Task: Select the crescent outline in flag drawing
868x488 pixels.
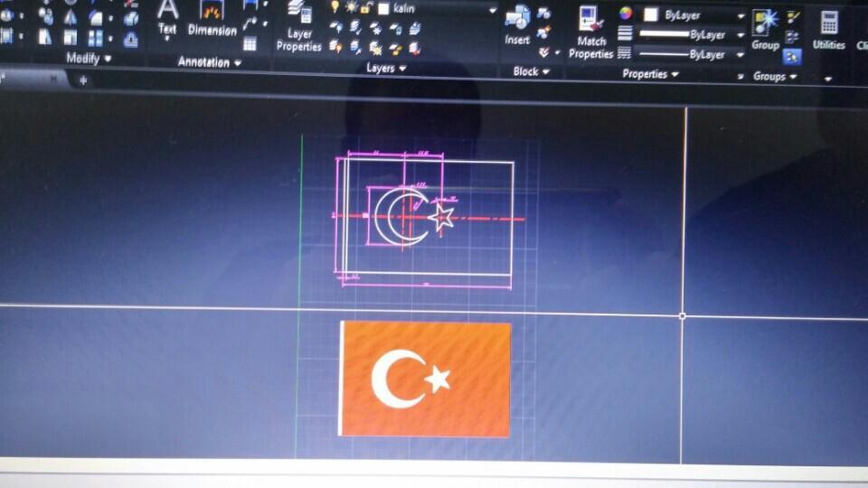Action: tap(401, 216)
